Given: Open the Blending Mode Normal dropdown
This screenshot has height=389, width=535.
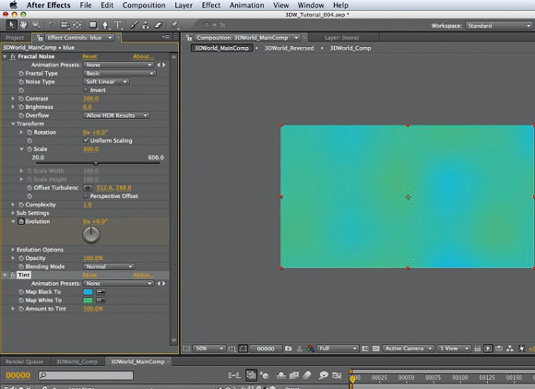Looking at the screenshot, I should point(109,266).
